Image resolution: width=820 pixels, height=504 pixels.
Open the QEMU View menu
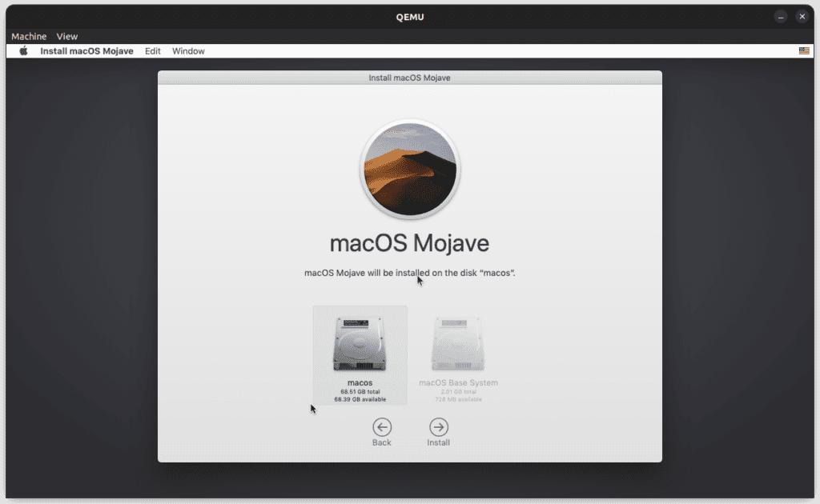(67, 36)
